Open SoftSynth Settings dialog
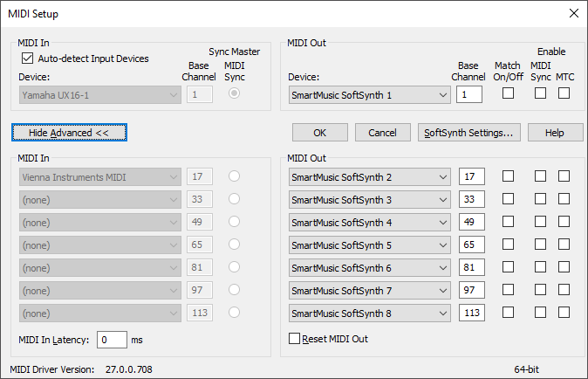Screen dimensions: 588x379 click(469, 132)
